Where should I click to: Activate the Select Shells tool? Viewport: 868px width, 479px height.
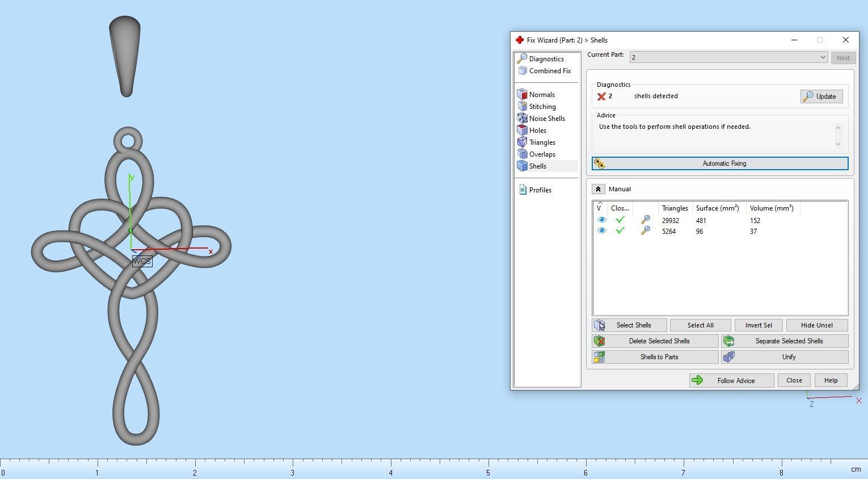[x=629, y=325]
